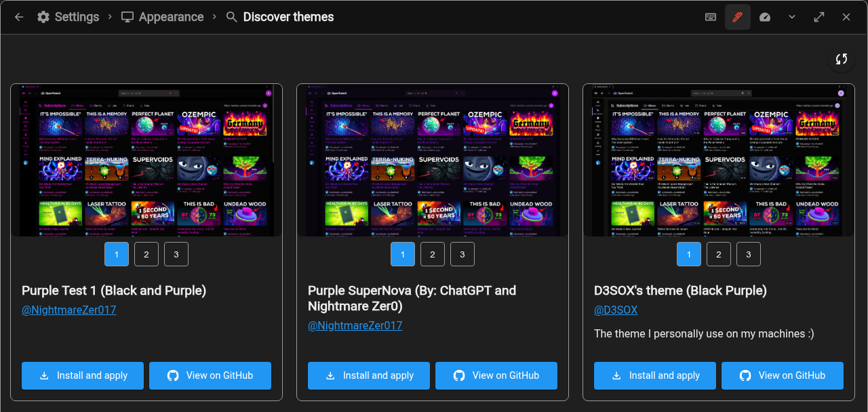The height and width of the screenshot is (412, 868).
Task: Show image 3 of Purple SuperNova
Action: pos(462,254)
